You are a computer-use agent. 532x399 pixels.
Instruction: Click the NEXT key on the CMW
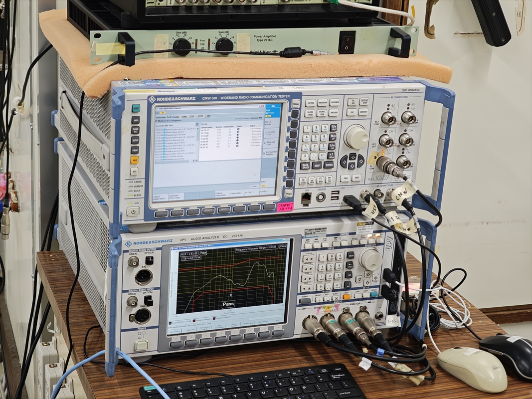point(356,178)
